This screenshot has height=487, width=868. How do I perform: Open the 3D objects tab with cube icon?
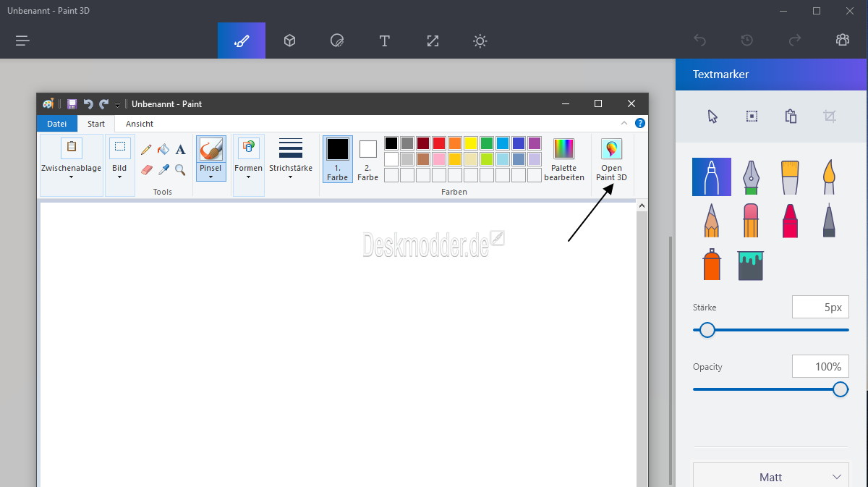(289, 41)
